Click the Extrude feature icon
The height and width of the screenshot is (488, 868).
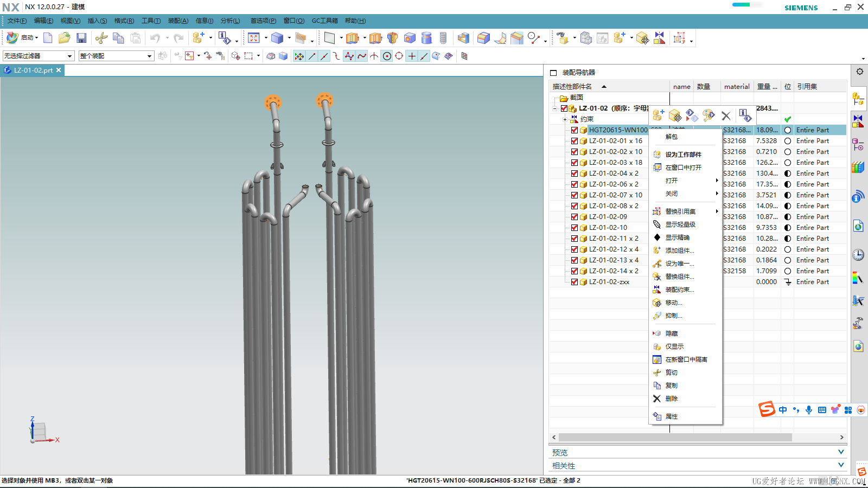(353, 38)
